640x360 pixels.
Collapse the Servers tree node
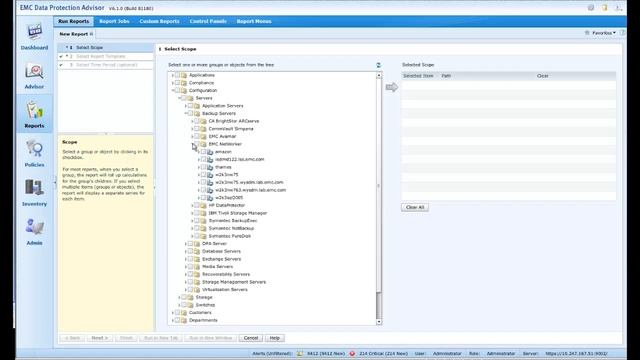pos(179,98)
